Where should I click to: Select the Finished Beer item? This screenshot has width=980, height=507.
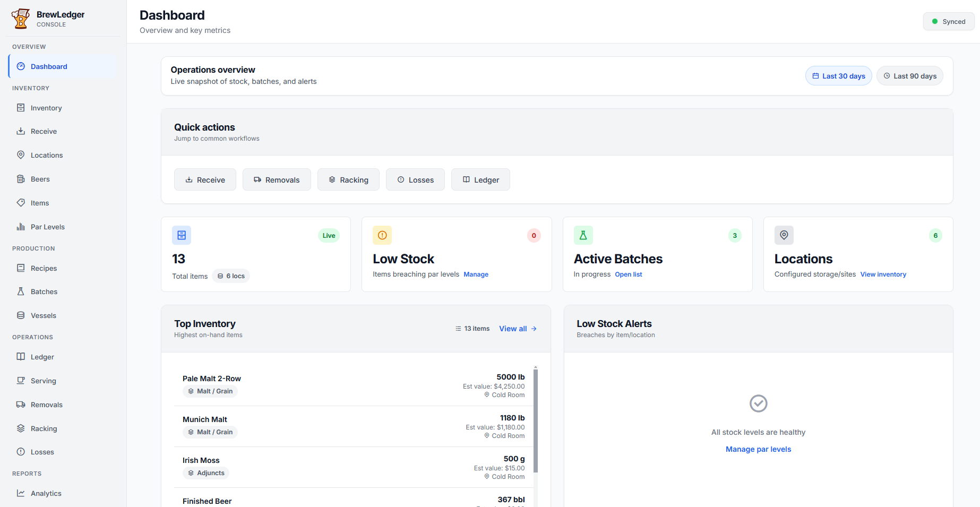coord(354,498)
